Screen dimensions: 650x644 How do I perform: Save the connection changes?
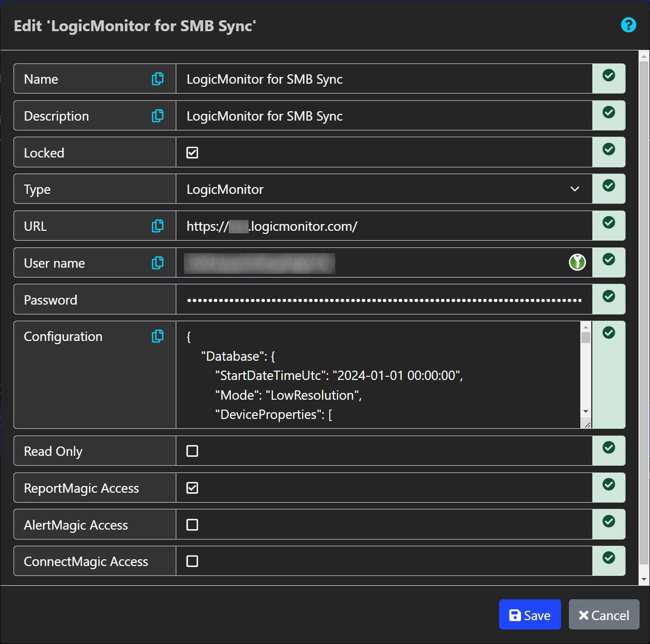530,614
